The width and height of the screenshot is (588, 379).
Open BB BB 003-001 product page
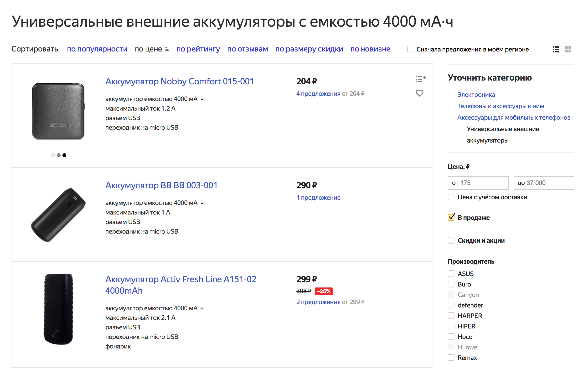[161, 185]
